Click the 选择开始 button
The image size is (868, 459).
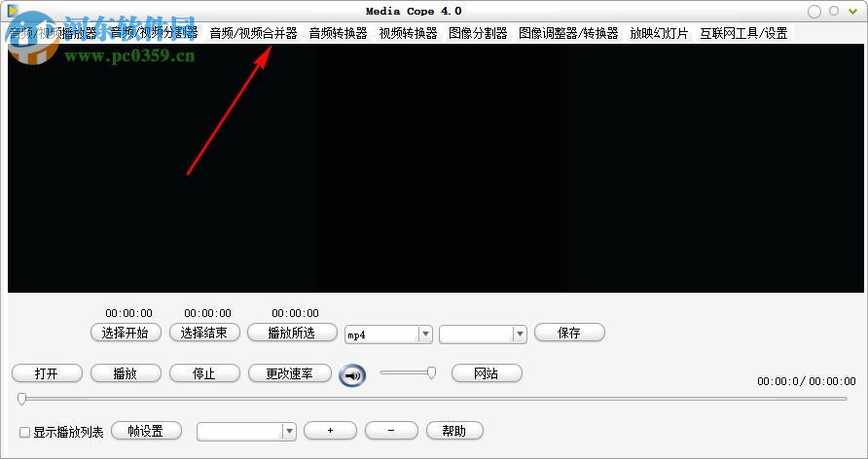126,333
